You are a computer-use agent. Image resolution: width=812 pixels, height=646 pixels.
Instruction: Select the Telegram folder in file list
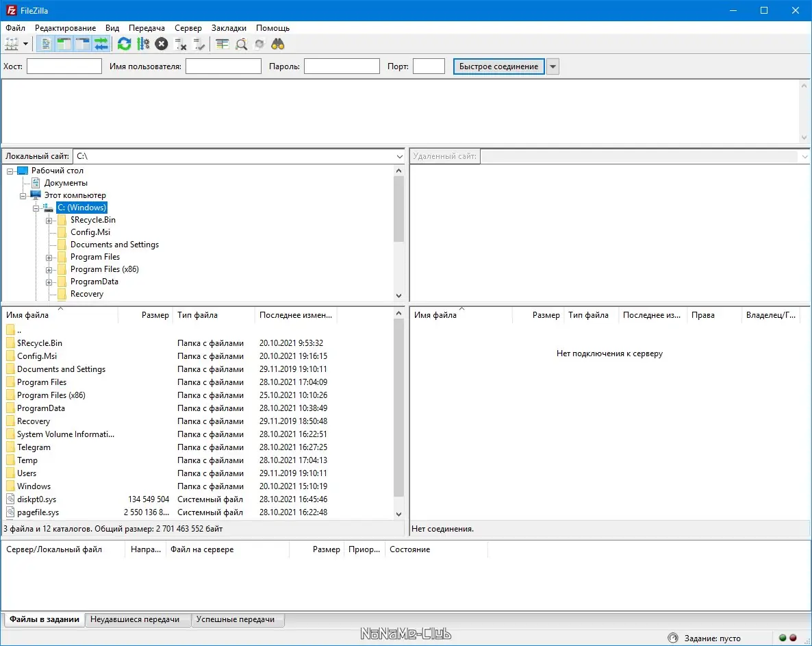(34, 447)
